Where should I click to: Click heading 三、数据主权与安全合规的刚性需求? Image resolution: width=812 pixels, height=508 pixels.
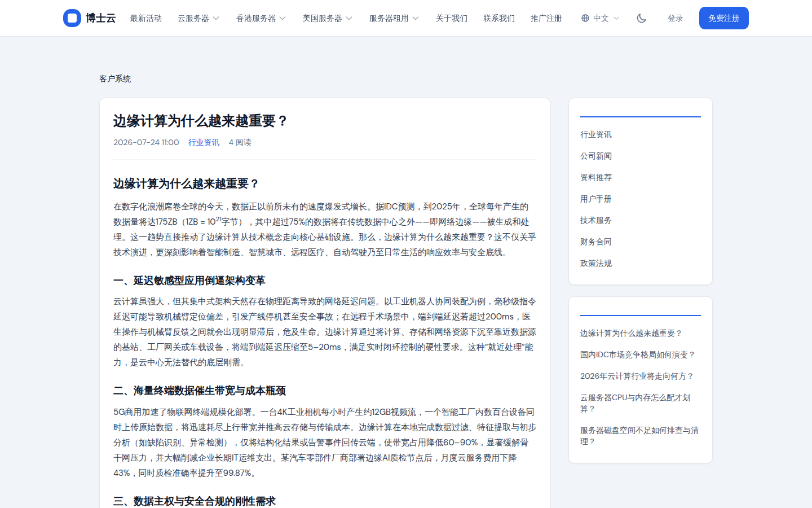pos(195,501)
